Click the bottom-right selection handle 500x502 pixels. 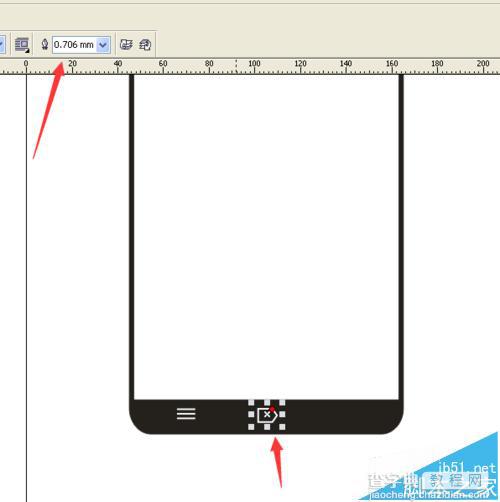click(282, 427)
